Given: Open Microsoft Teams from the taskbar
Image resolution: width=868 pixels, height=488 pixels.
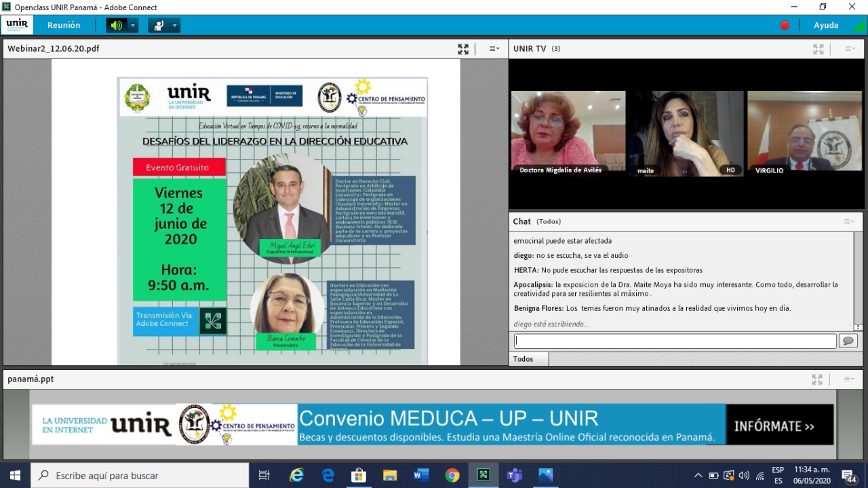Looking at the screenshot, I should pyautogui.click(x=515, y=476).
